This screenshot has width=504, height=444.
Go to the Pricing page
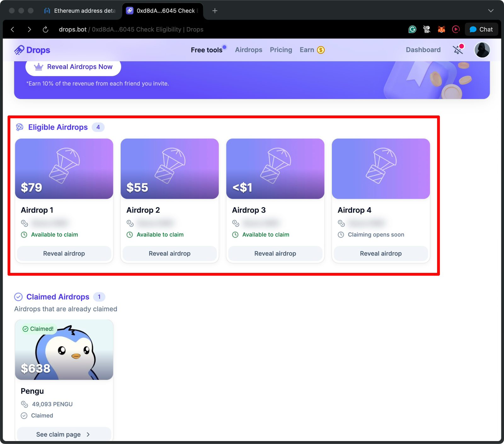(x=281, y=50)
